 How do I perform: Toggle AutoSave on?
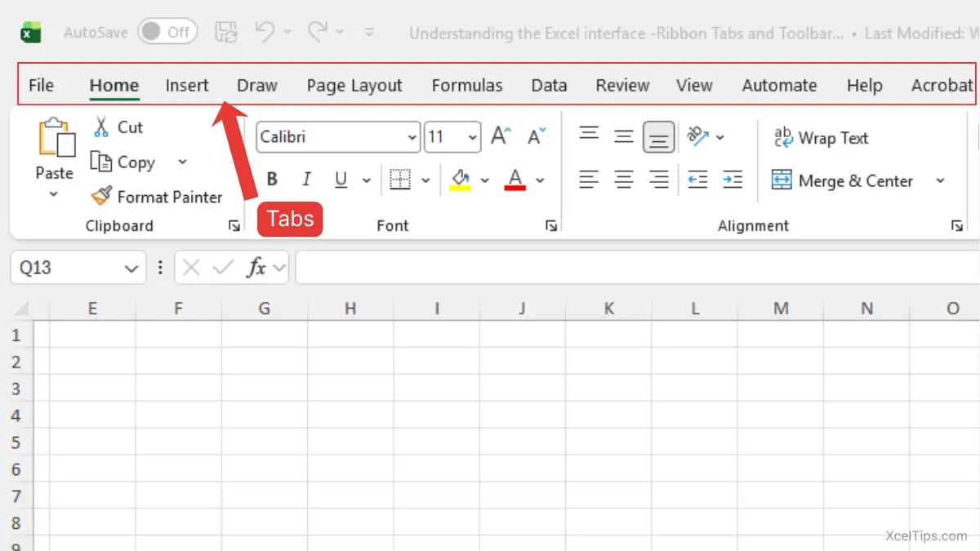(167, 31)
